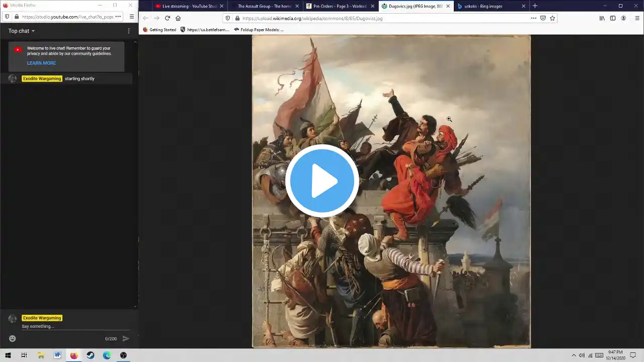
Task: Switch to The Assault Group tab
Action: (265, 6)
